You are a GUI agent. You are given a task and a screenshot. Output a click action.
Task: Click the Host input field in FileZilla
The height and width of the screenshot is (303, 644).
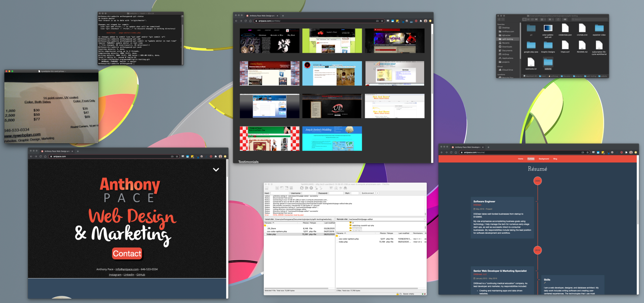(280, 193)
